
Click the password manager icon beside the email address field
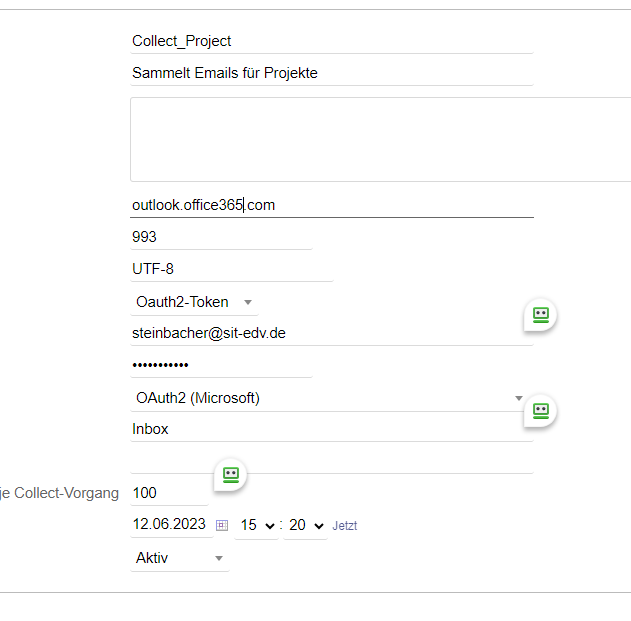pyautogui.click(x=541, y=315)
